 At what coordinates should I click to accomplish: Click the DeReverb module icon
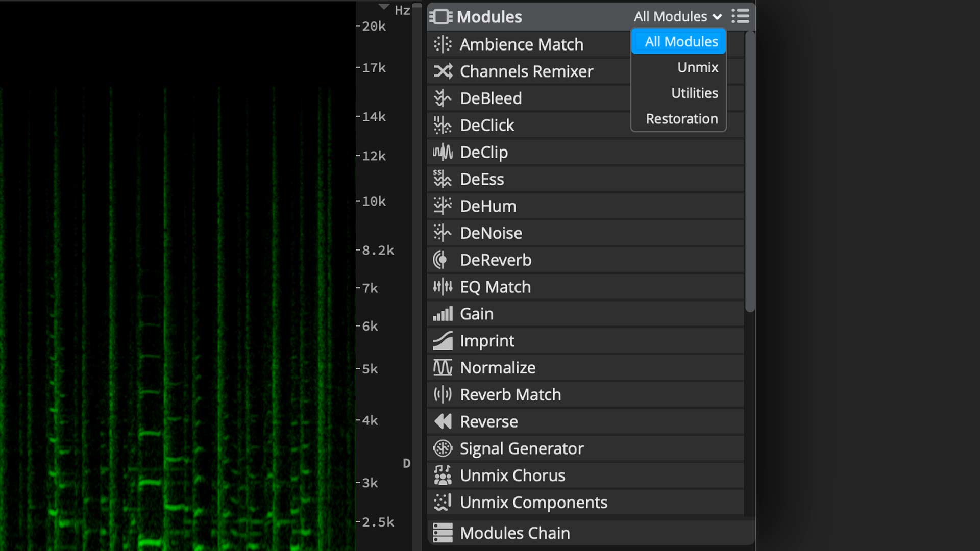pos(441,260)
